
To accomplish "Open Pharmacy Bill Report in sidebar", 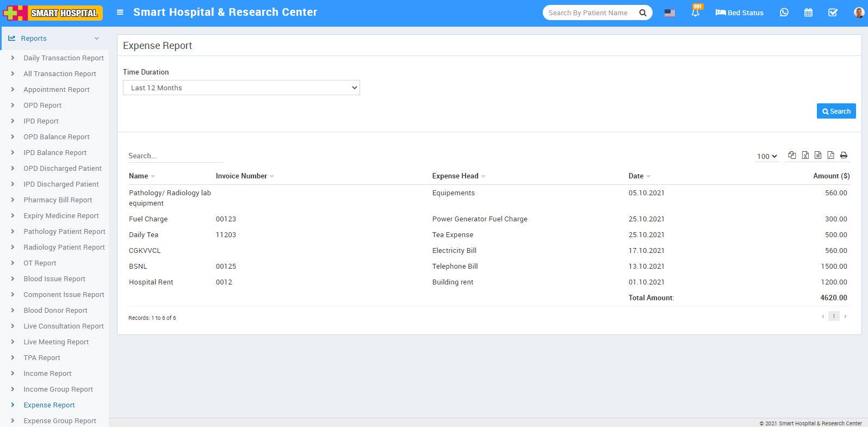I will 58,200.
